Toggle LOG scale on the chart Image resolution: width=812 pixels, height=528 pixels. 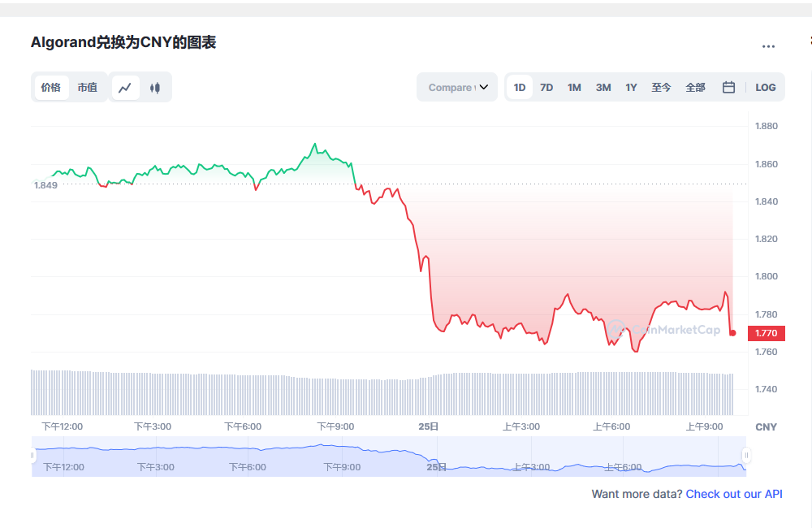(x=766, y=88)
